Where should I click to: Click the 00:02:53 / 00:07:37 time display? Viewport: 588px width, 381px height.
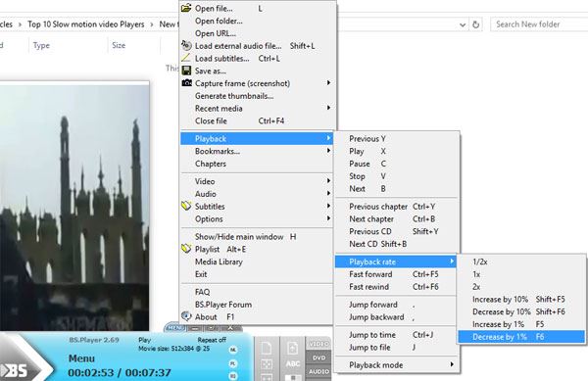tap(120, 373)
